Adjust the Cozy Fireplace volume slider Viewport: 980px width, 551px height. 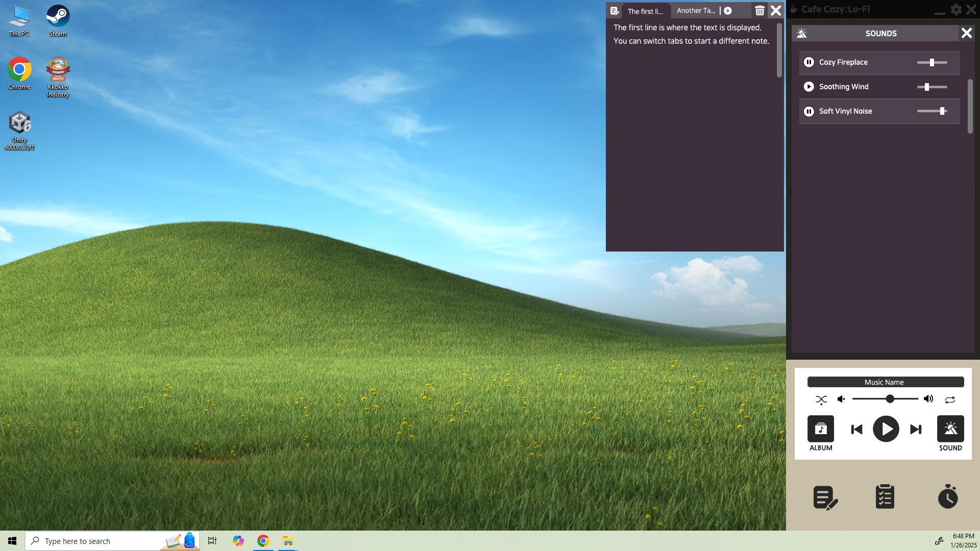click(932, 62)
